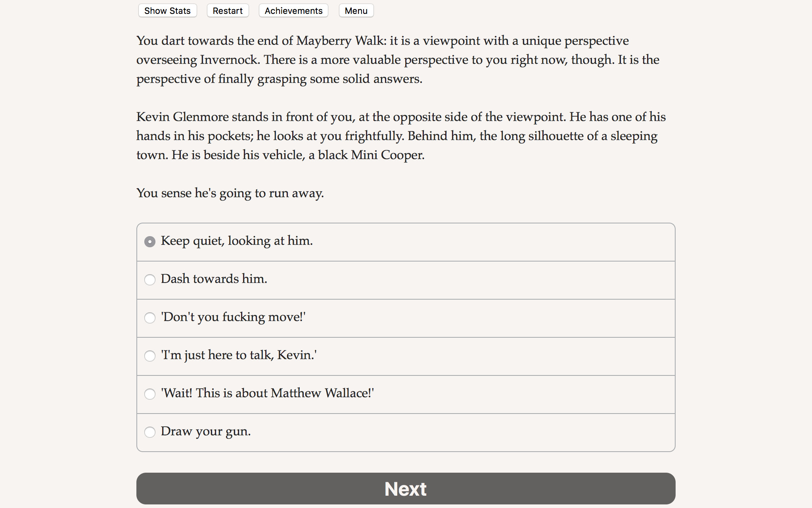Open the game Menu

coord(355,10)
